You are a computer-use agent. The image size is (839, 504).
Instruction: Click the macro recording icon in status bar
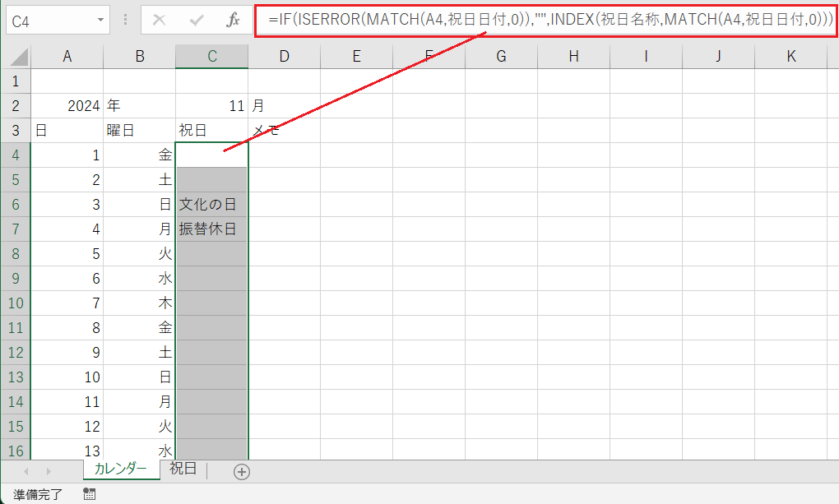pyautogui.click(x=90, y=494)
